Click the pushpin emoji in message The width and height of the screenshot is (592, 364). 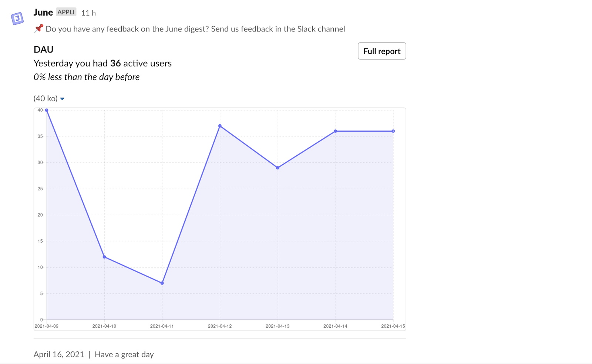tap(38, 28)
